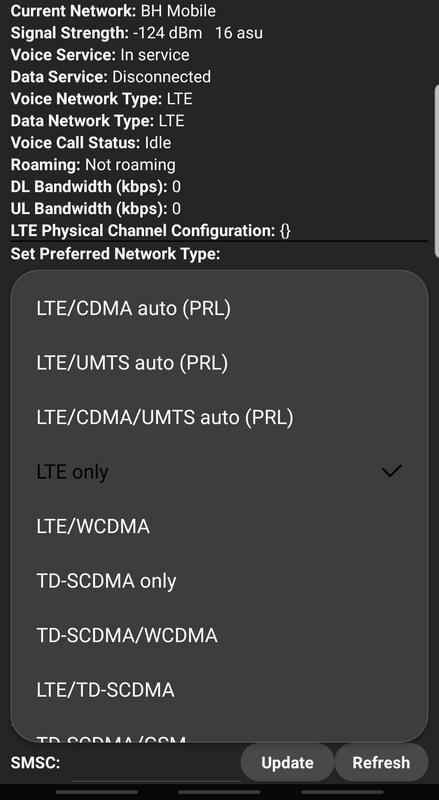Choose LTE/TD-SCDMA network type
This screenshot has width=439, height=800.
point(219,690)
